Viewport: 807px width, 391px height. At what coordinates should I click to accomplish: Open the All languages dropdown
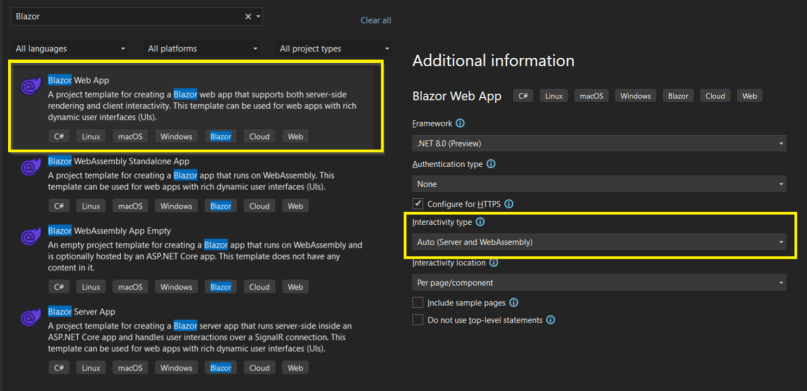tap(70, 49)
